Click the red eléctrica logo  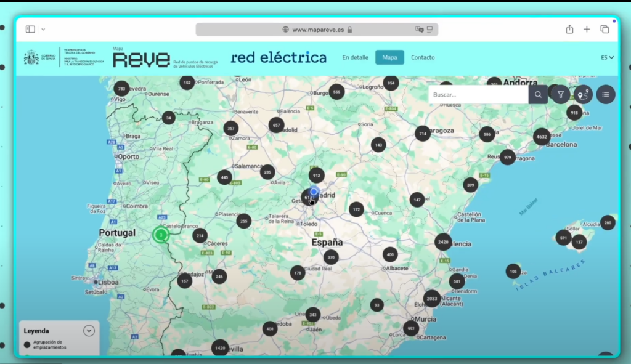point(279,57)
